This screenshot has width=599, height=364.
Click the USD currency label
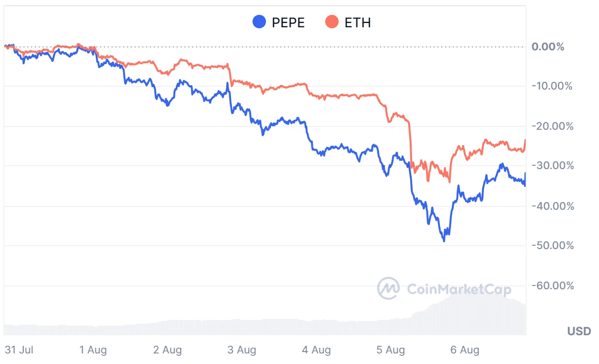pyautogui.click(x=578, y=331)
